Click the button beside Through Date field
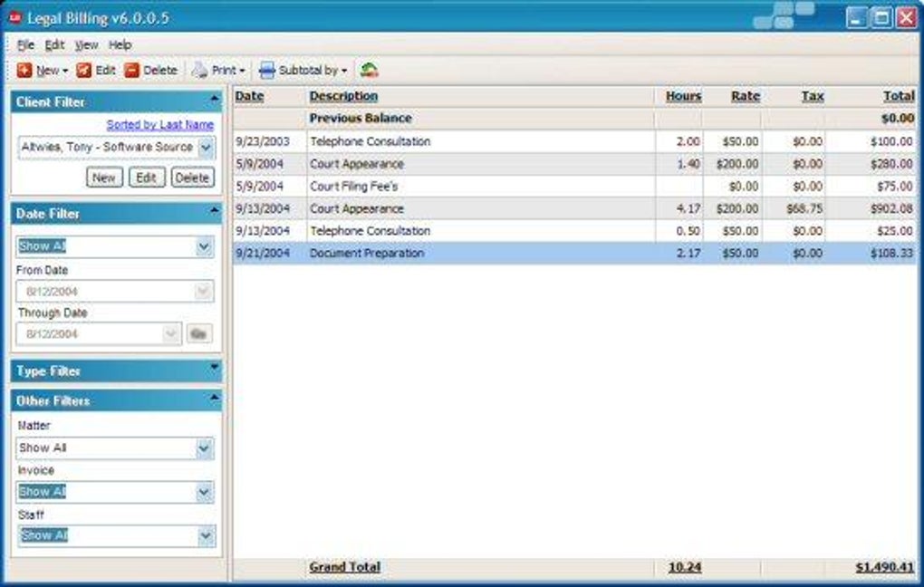924x587 pixels. (x=199, y=333)
